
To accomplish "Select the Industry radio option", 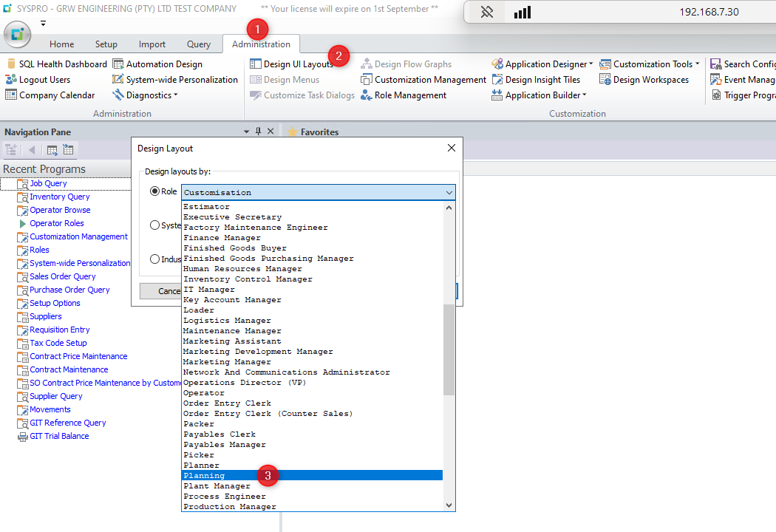I will coord(155,259).
